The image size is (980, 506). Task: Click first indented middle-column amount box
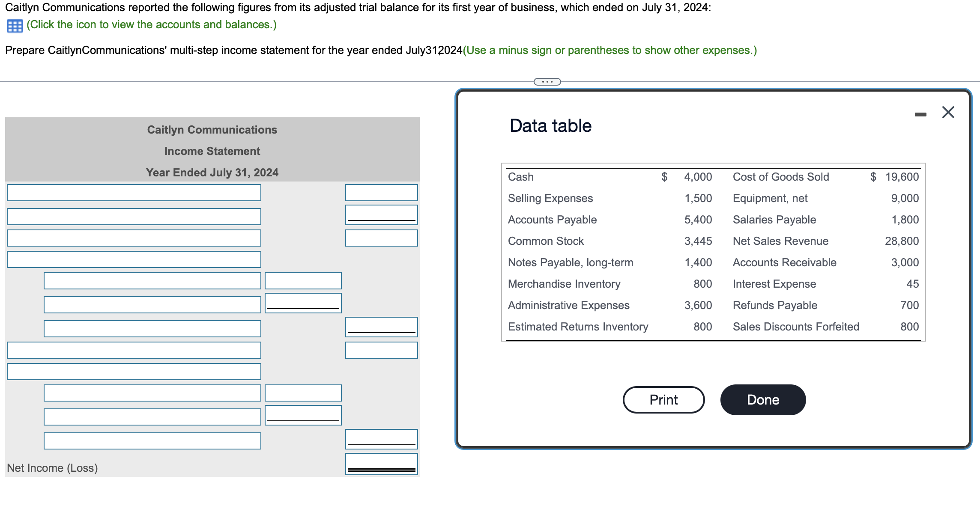pyautogui.click(x=303, y=281)
